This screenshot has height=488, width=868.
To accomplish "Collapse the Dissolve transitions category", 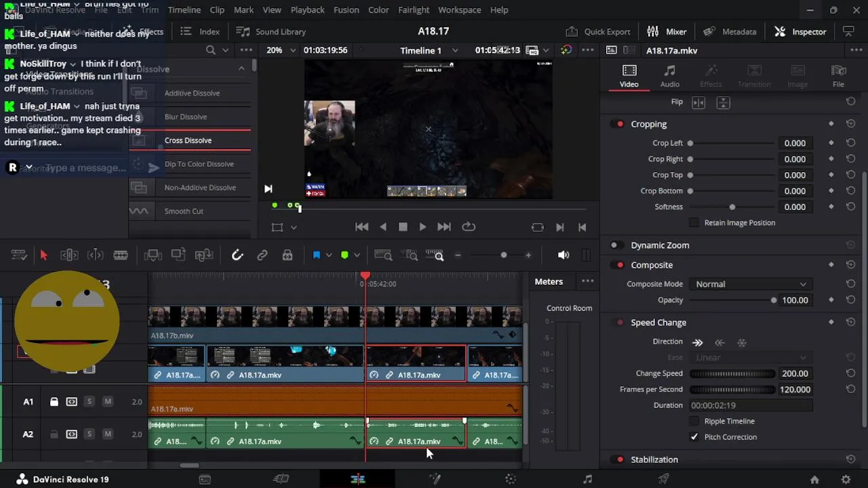I will tap(241, 69).
